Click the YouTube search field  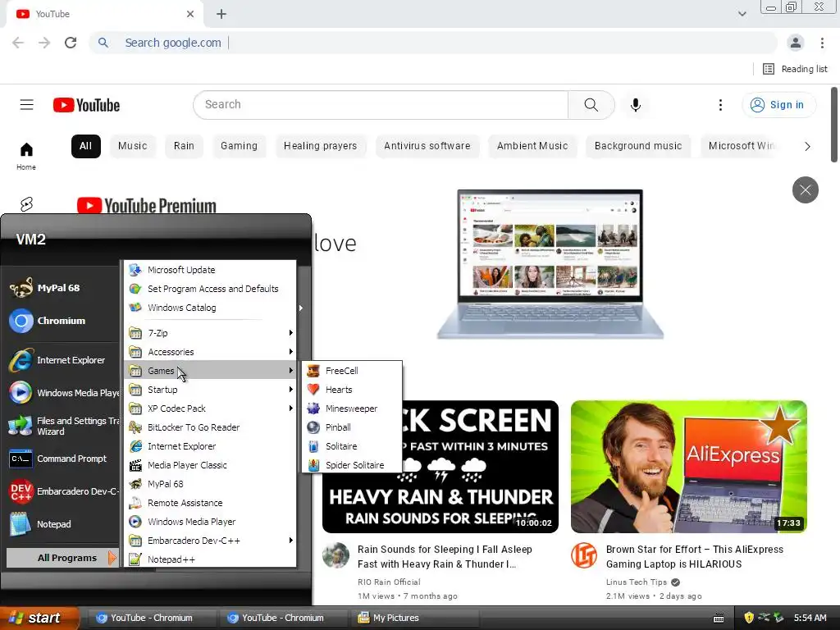[381, 105]
